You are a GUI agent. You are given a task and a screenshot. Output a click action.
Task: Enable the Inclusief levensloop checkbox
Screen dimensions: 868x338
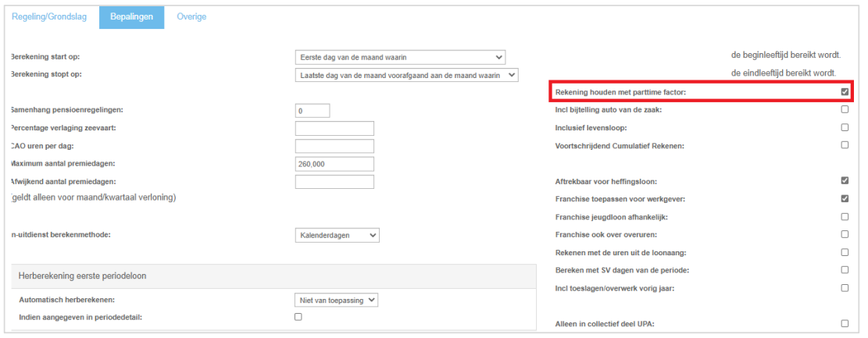[x=845, y=127]
